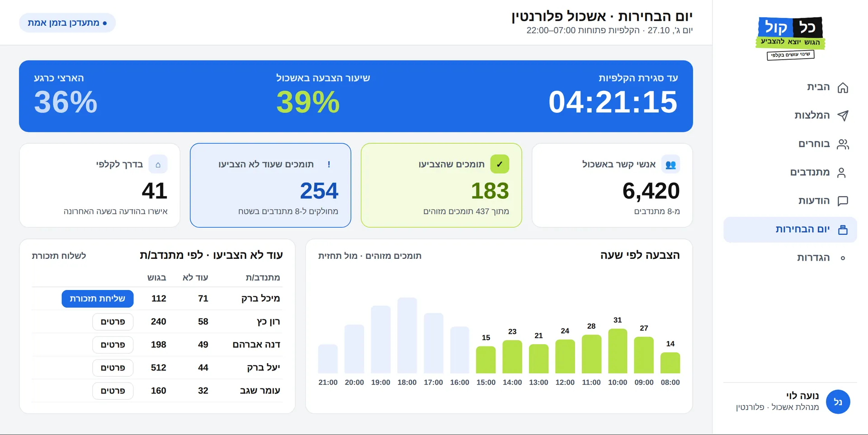Click the 10:00 bar in hourly chart
Image resolution: width=868 pixels, height=435 pixels.
(x=618, y=351)
